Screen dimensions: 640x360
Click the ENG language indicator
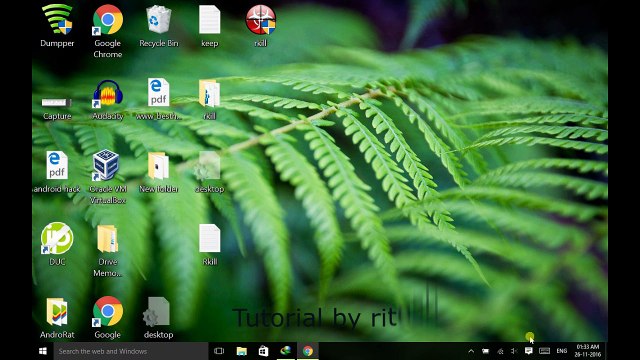562,351
